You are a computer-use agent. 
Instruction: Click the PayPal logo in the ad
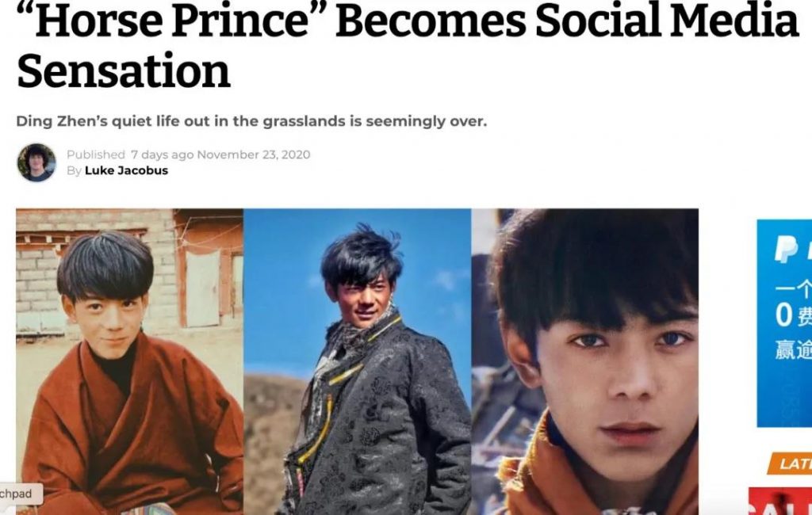[x=787, y=249]
